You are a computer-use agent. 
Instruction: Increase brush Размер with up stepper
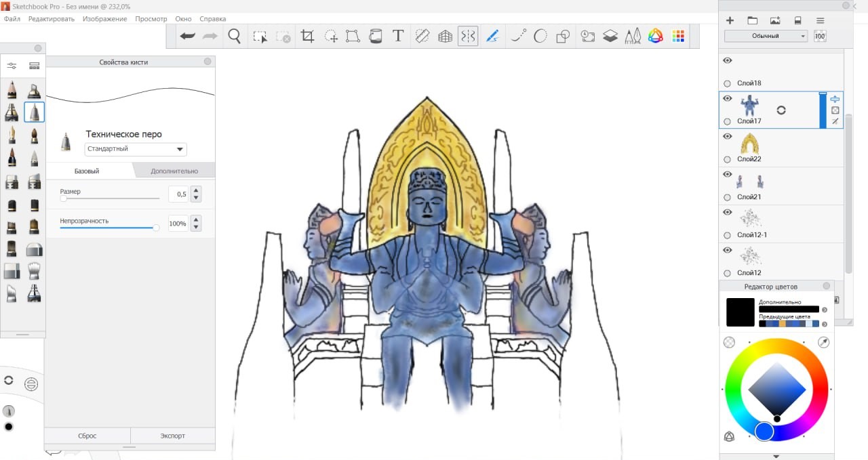click(x=196, y=190)
